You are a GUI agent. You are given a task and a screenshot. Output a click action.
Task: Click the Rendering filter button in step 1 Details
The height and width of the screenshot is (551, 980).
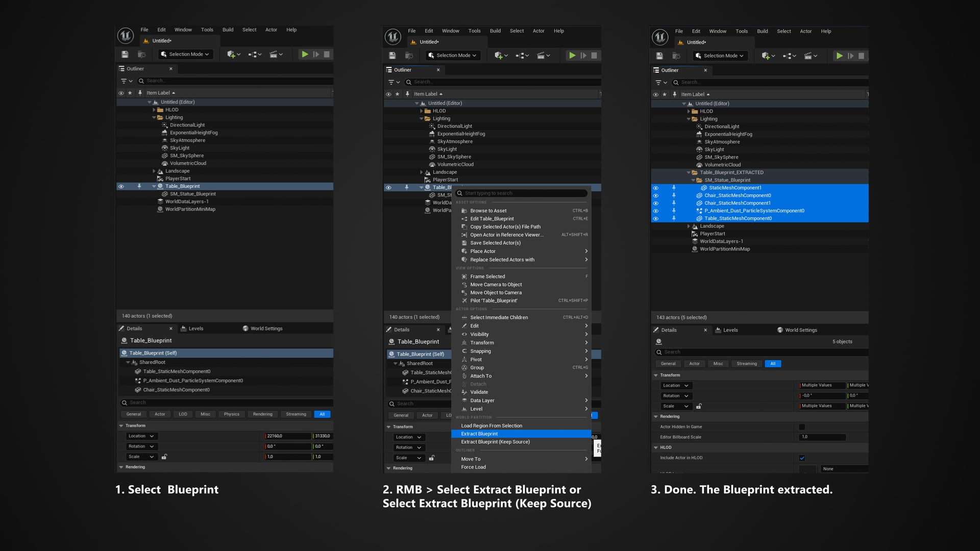263,414
